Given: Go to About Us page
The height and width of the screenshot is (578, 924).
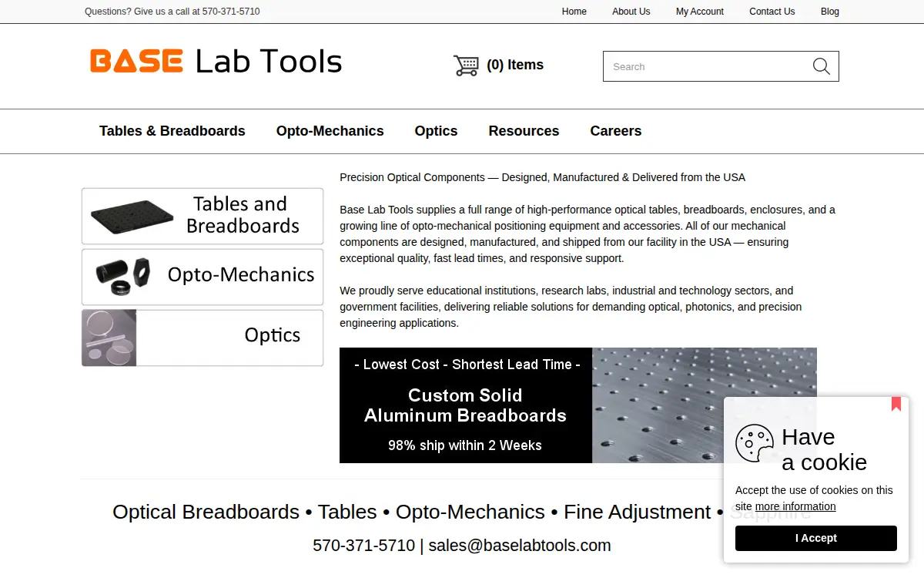Looking at the screenshot, I should click(x=631, y=12).
